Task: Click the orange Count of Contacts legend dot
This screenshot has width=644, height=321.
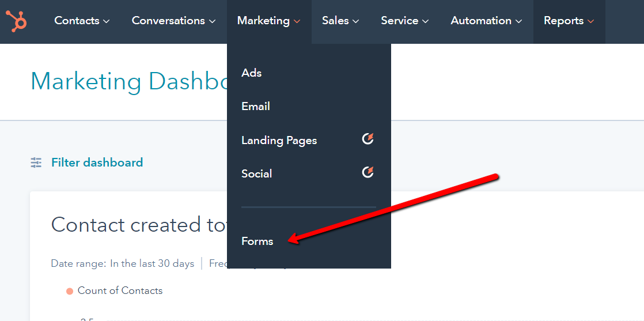Action: 69,291
